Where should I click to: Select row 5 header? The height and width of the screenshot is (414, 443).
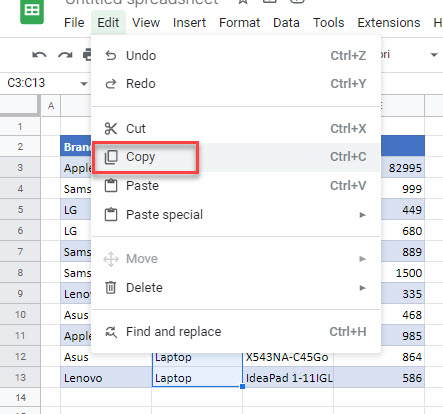click(x=20, y=209)
